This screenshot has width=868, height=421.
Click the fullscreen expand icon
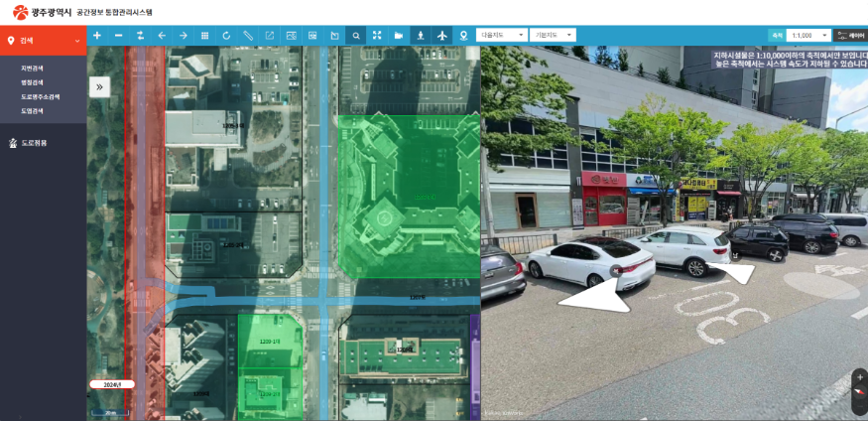pyautogui.click(x=377, y=36)
